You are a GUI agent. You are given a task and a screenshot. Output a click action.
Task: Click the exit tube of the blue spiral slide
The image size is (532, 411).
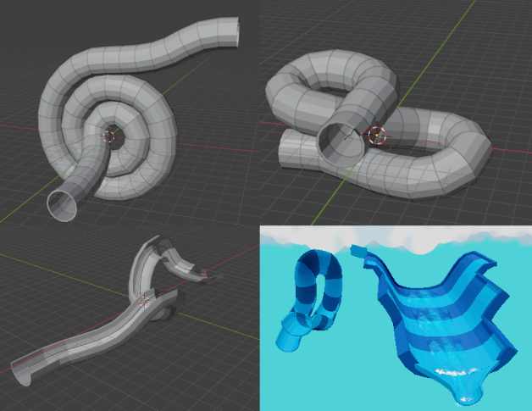pyautogui.click(x=286, y=341)
